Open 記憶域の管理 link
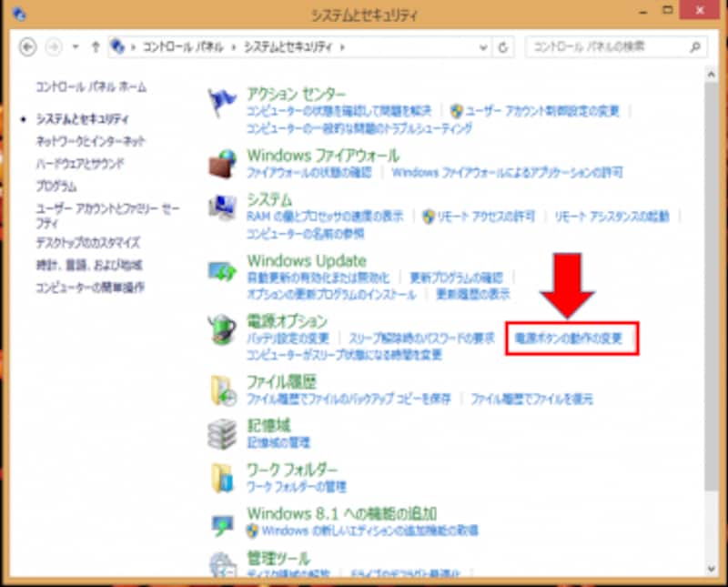The height and width of the screenshot is (587, 728). click(x=278, y=442)
